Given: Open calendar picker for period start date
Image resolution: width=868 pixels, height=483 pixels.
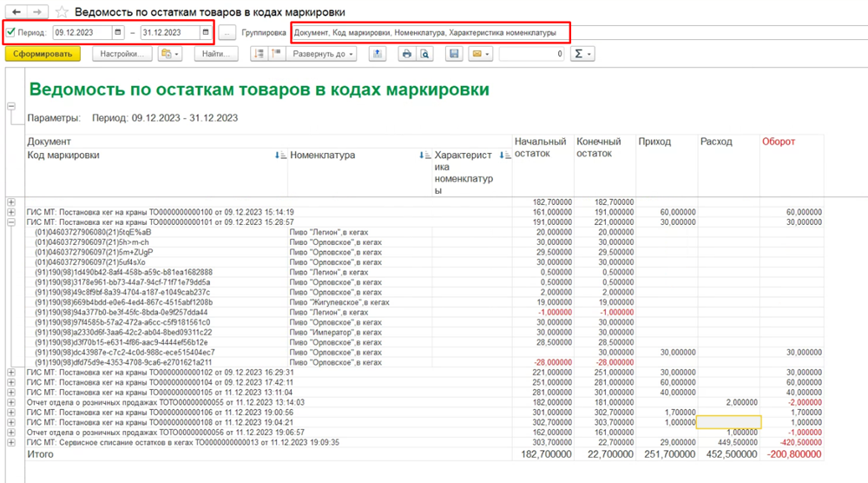Looking at the screenshot, I should [x=117, y=33].
